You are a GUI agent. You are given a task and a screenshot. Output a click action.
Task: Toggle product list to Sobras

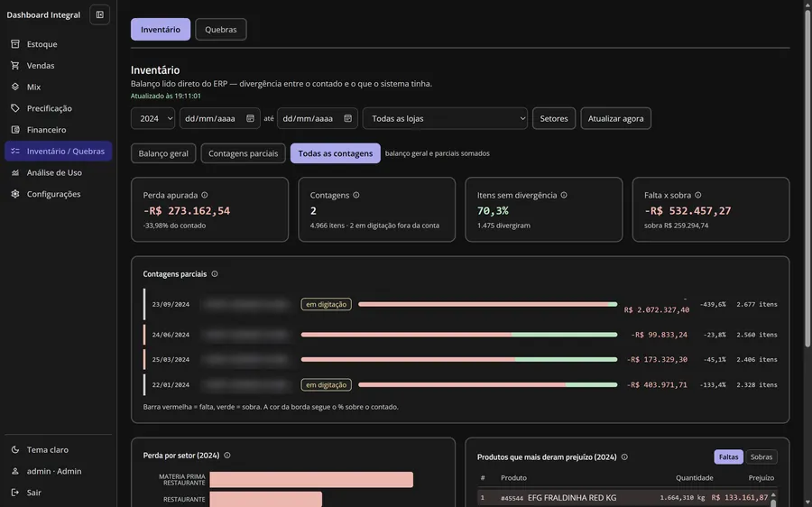pos(761,456)
